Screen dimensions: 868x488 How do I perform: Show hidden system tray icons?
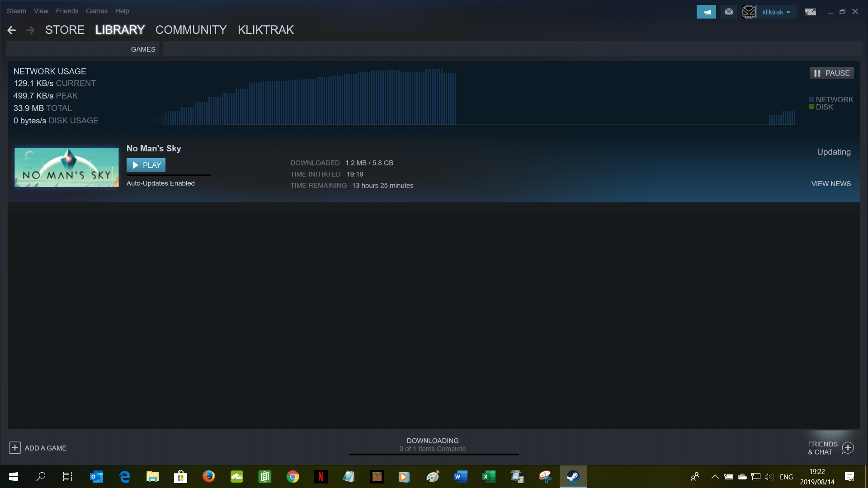coord(715,477)
